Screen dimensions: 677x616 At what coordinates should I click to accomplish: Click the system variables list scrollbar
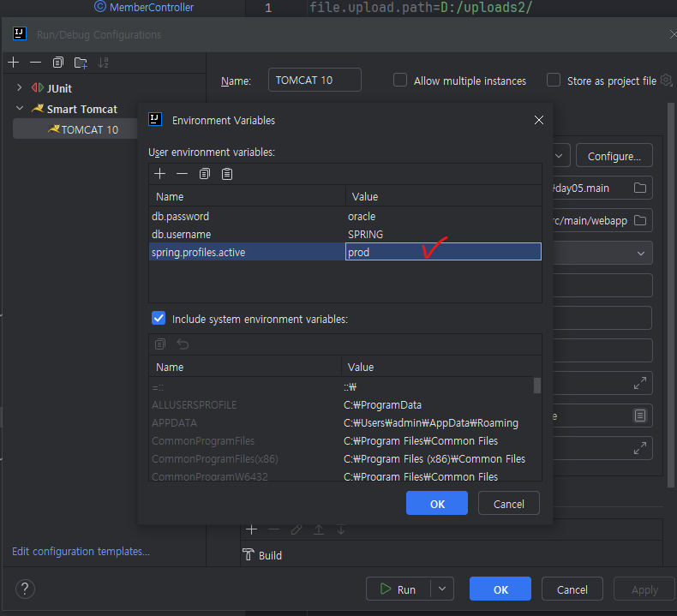(x=537, y=386)
